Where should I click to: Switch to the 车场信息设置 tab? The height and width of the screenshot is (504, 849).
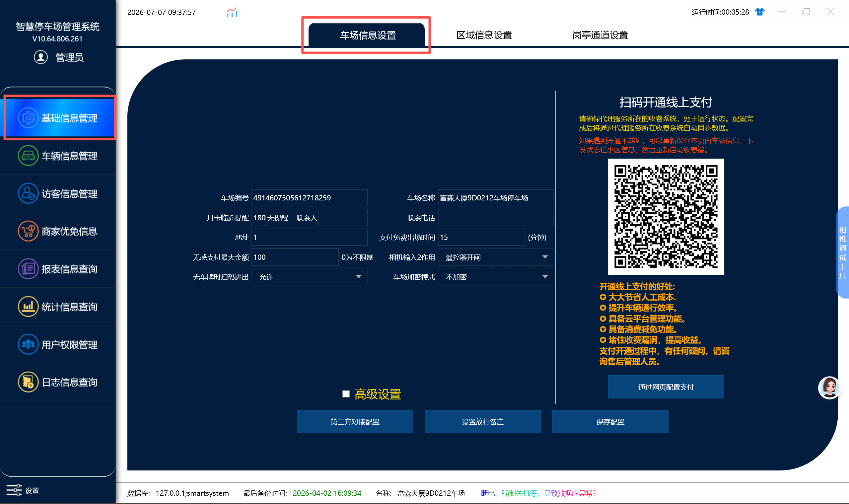[367, 35]
